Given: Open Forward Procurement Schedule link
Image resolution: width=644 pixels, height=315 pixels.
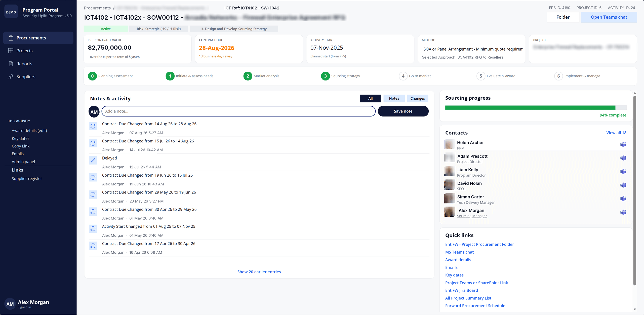Looking at the screenshot, I should coord(475,306).
